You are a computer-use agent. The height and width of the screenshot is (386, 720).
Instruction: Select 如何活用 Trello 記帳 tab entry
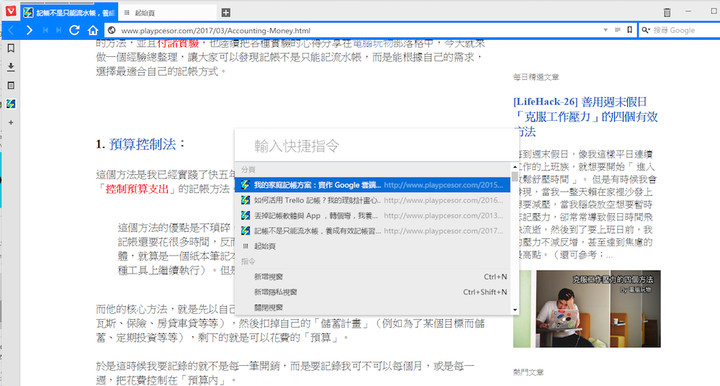pyautogui.click(x=372, y=200)
